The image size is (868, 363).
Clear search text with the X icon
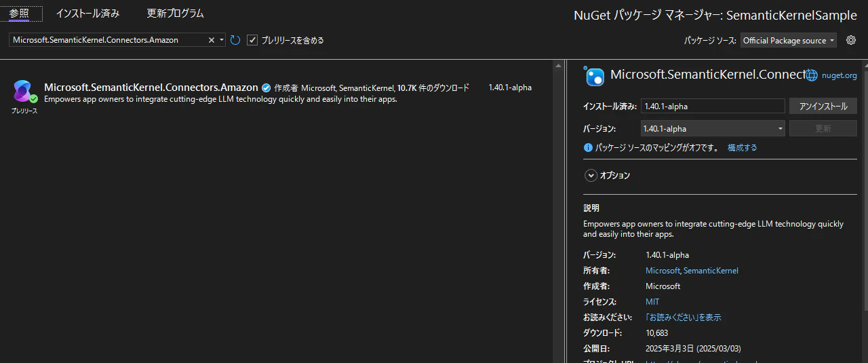211,40
